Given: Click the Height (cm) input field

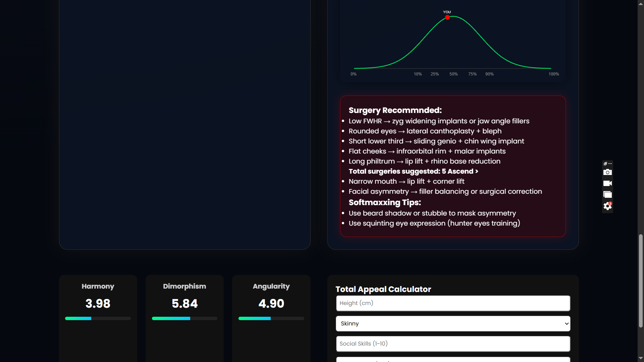Looking at the screenshot, I should 453,303.
